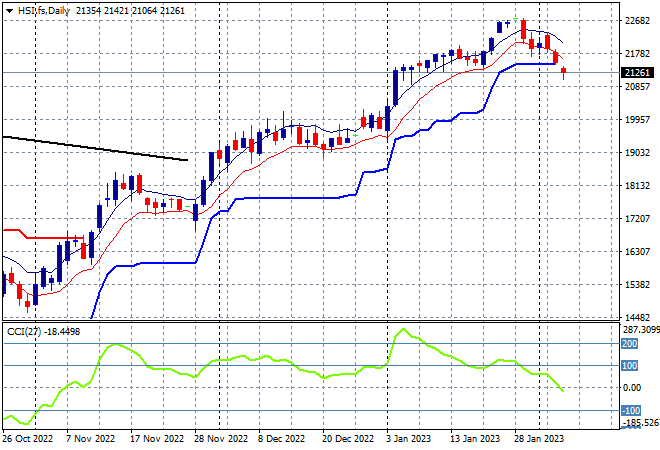Viewport: 660px width, 450px height.
Task: Click the 28 Jan 2023 date label
Action: [539, 439]
